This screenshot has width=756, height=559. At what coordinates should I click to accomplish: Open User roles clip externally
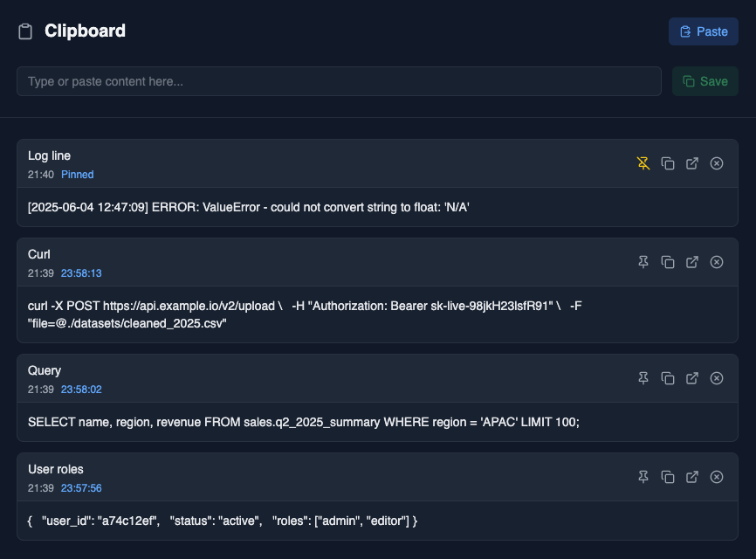pyautogui.click(x=692, y=477)
